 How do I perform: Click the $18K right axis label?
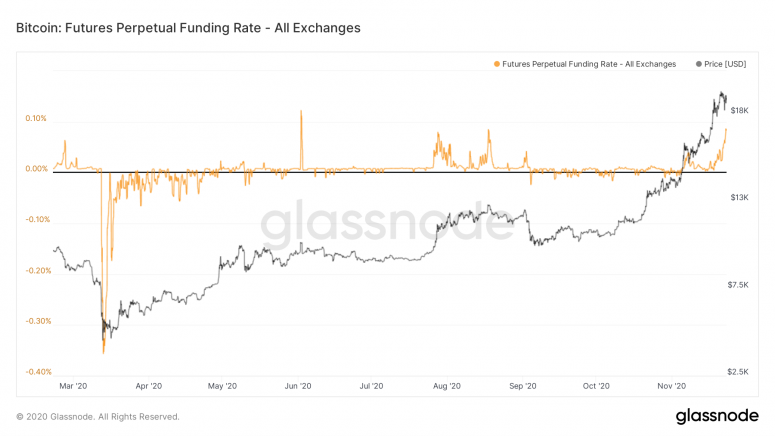742,111
